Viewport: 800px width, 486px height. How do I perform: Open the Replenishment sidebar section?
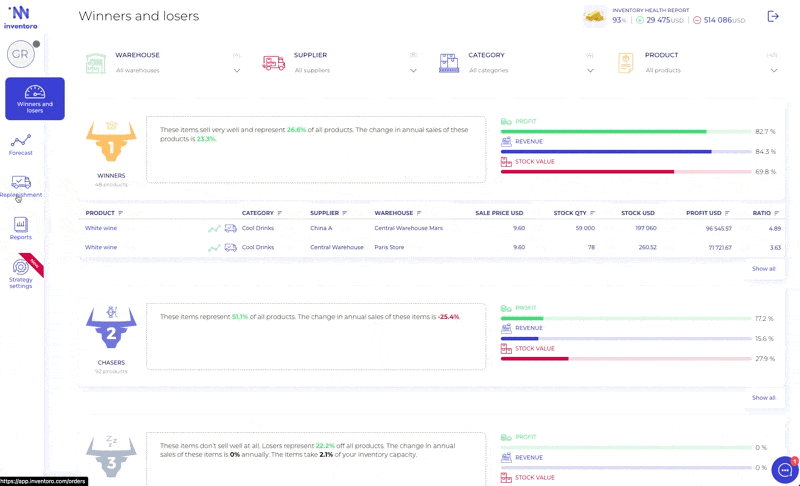point(21,187)
